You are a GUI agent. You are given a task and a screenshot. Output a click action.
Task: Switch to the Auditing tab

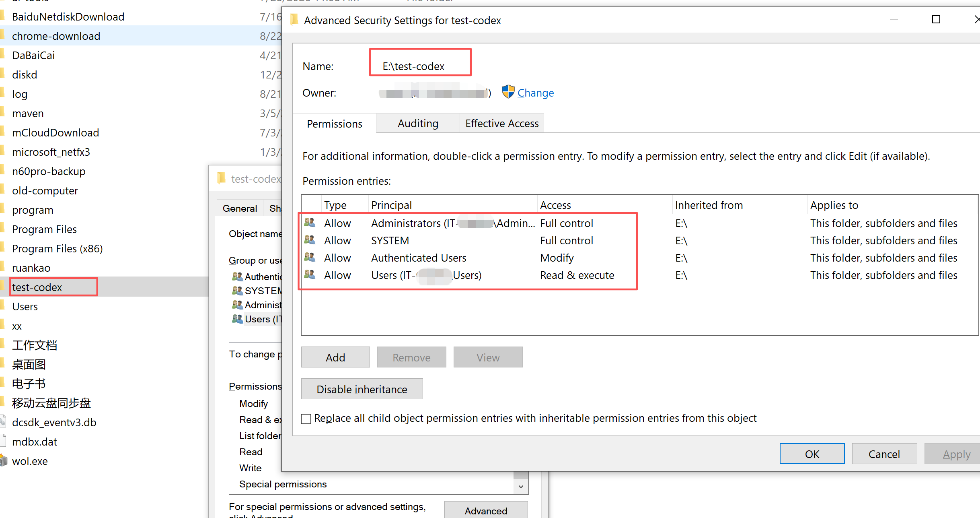click(418, 124)
